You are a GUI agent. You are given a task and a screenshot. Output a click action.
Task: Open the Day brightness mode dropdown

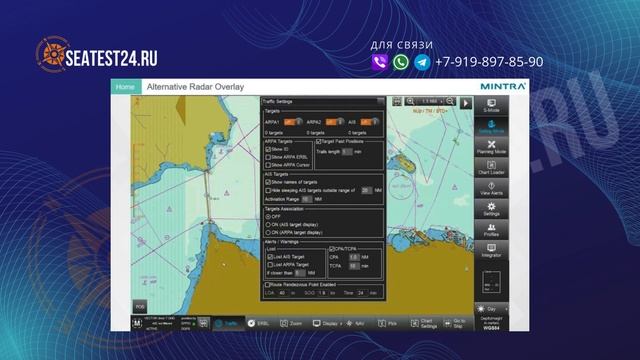click(491, 309)
